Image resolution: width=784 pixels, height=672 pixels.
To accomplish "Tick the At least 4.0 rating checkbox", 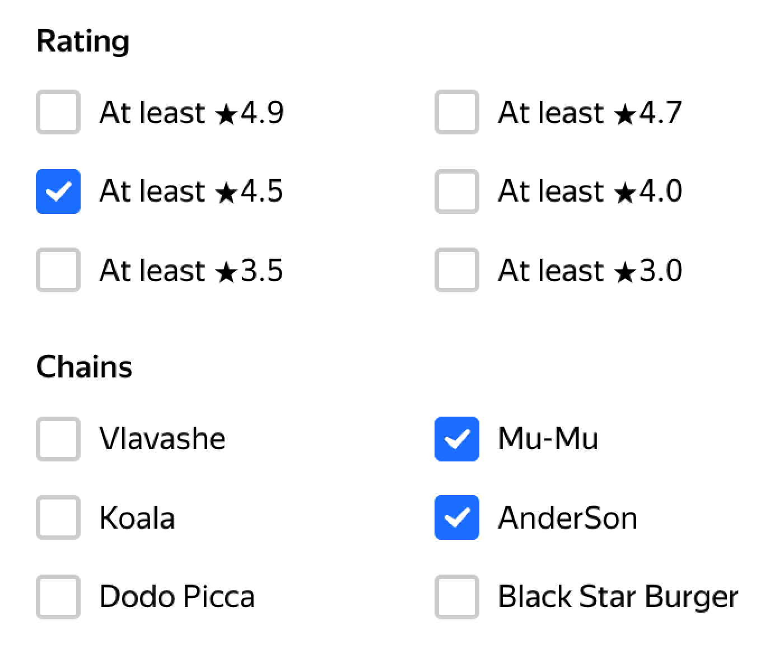I will click(456, 191).
